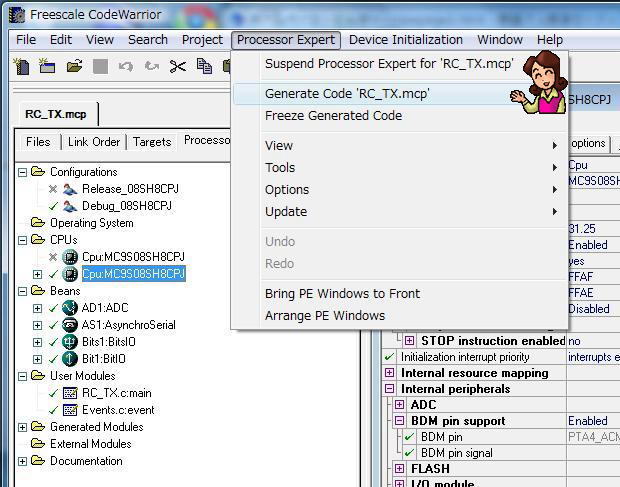Click the New Project toolbar icon
This screenshot has height=487, width=620.
(47, 66)
